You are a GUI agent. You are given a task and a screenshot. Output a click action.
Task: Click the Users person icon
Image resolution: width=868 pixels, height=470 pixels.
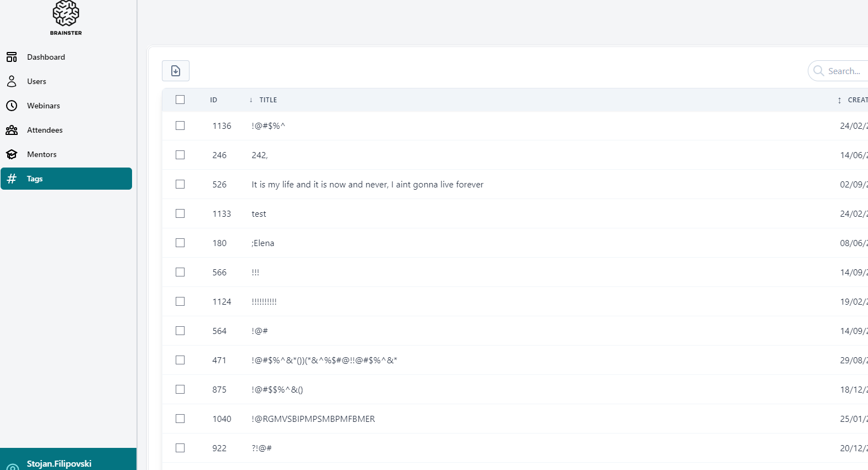coord(12,81)
